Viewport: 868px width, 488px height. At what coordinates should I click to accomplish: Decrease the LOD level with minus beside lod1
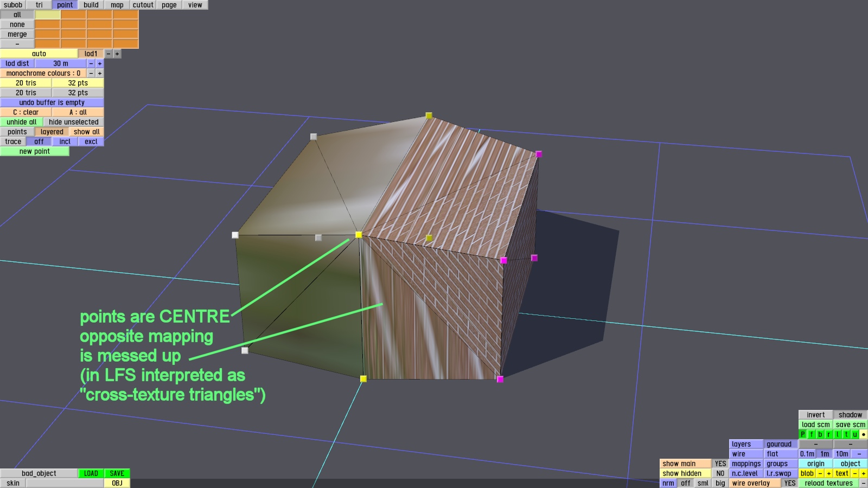[108, 54]
